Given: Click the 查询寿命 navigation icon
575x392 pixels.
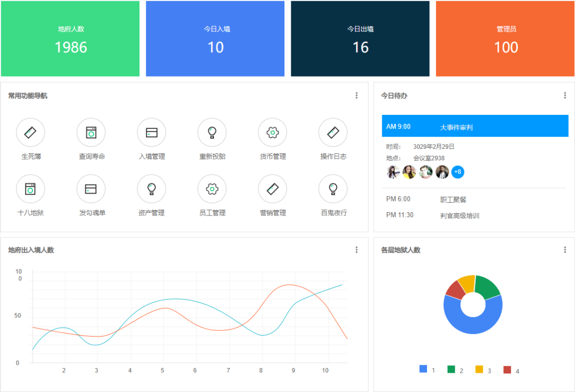Looking at the screenshot, I should pos(91,132).
